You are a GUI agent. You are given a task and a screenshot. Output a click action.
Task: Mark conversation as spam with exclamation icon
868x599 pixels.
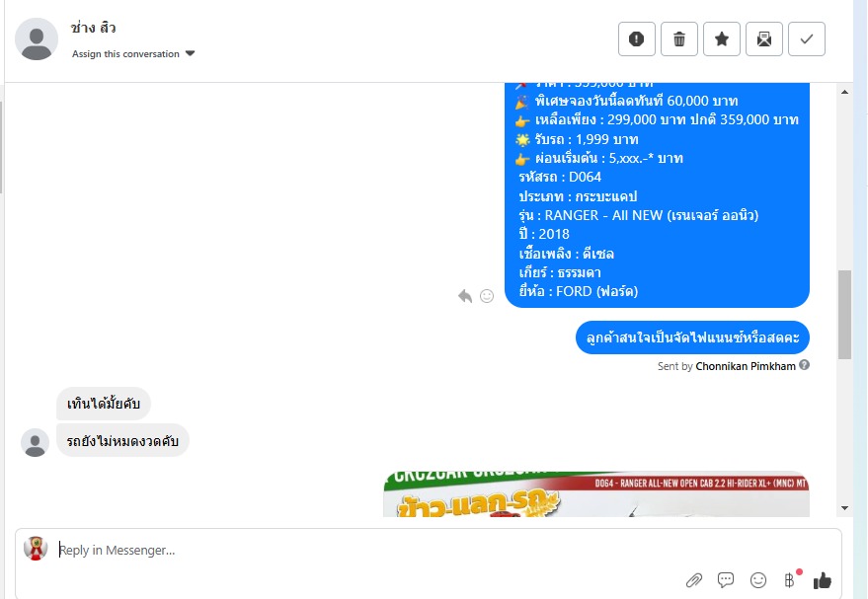coord(637,39)
